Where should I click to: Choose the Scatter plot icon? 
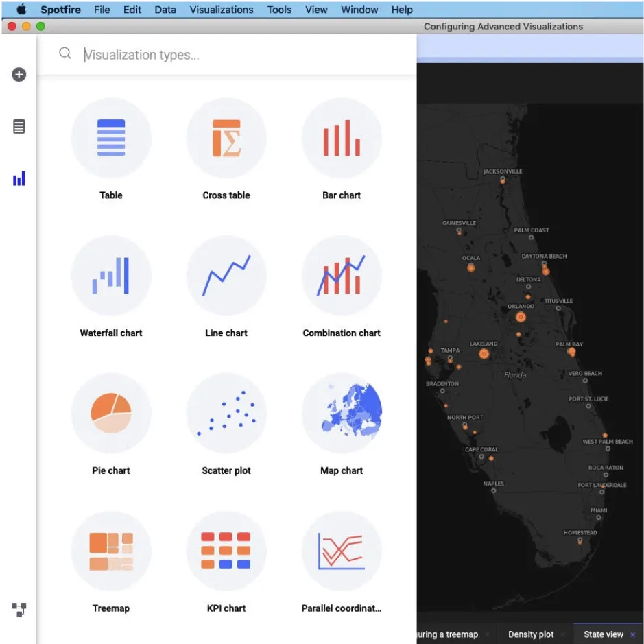pos(226,413)
